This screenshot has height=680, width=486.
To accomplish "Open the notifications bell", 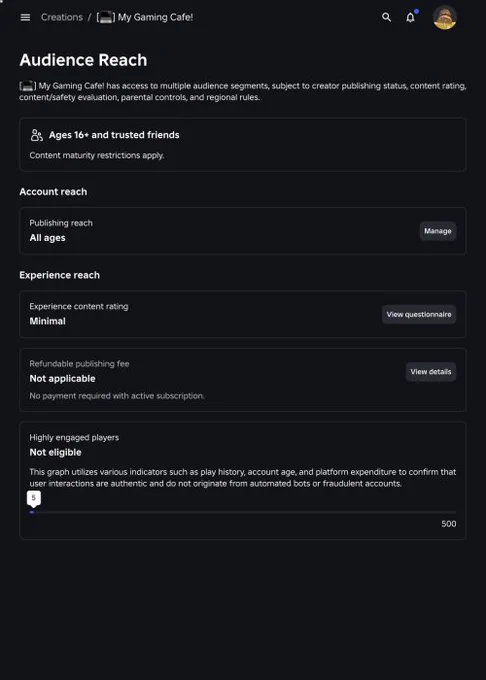I will 410,17.
